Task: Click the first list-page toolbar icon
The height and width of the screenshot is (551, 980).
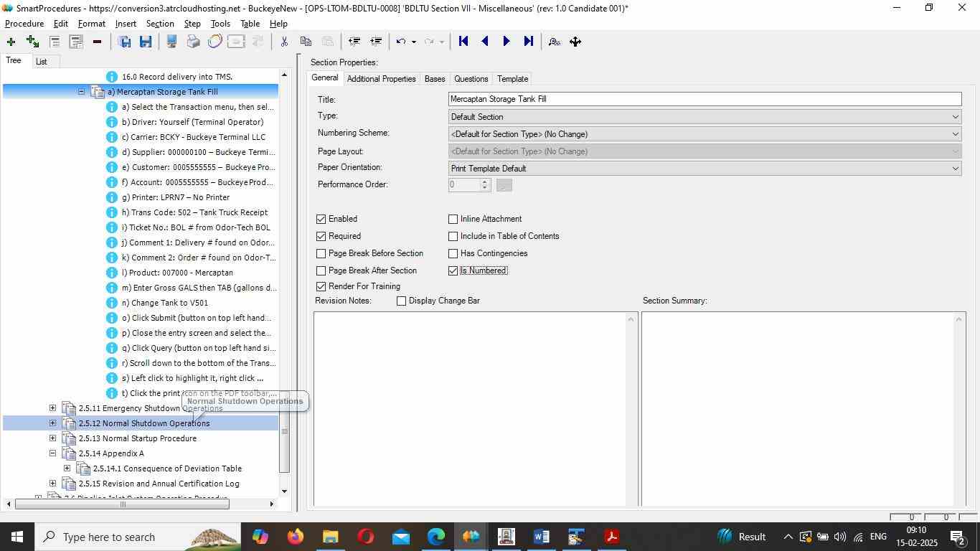Action: (55, 42)
